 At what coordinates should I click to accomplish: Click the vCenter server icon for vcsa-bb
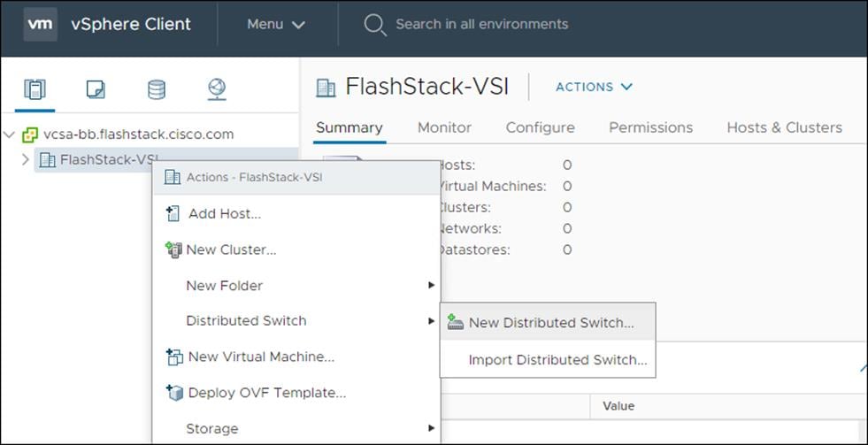pos(30,134)
